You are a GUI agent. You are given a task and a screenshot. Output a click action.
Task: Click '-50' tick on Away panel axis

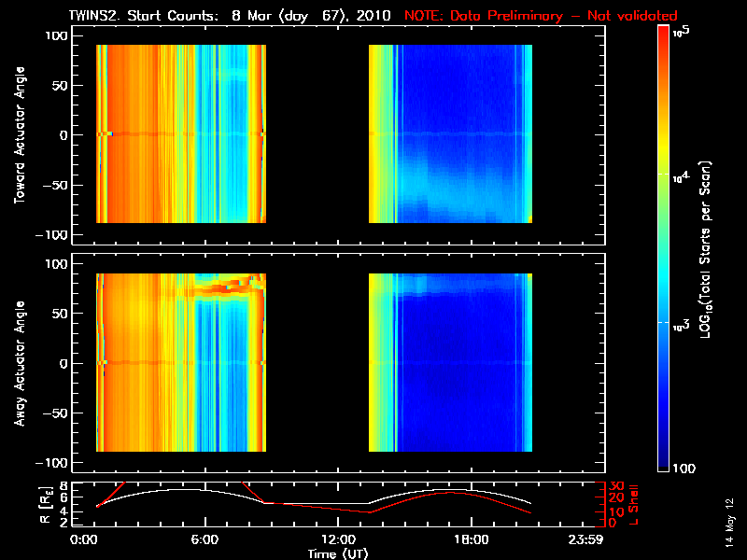56,413
